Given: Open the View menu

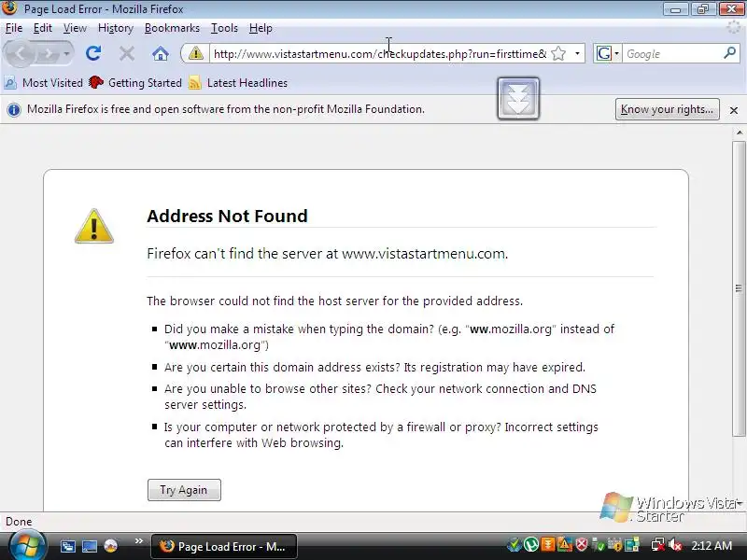Looking at the screenshot, I should pos(75,28).
